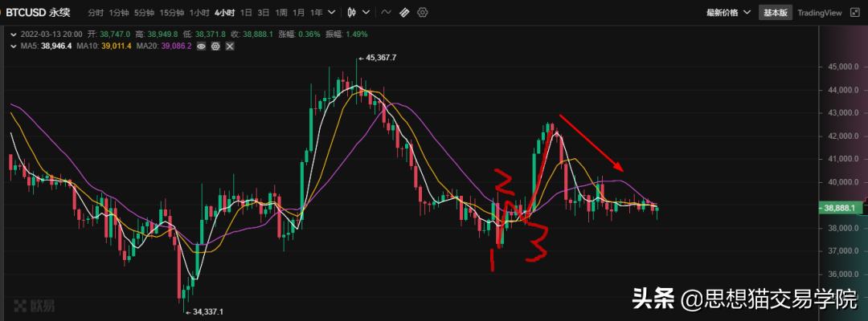Select the 基本版 chart mode
Image resolution: width=868 pixels, height=321 pixels.
coord(776,12)
